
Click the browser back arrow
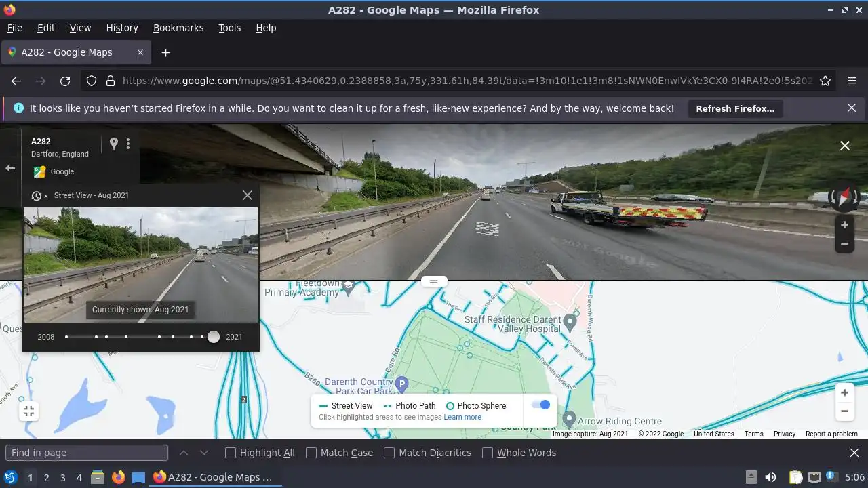(x=16, y=81)
